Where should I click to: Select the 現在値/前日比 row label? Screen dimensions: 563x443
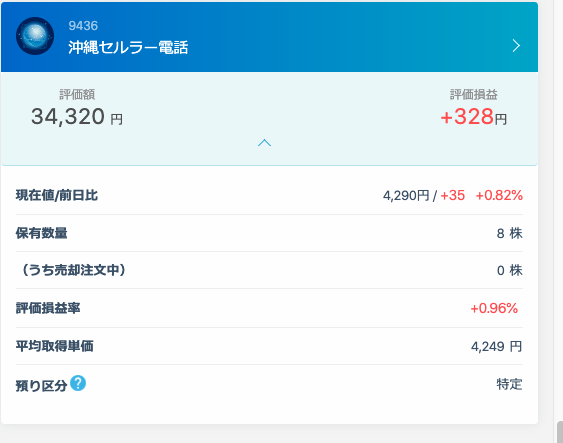[57, 195]
